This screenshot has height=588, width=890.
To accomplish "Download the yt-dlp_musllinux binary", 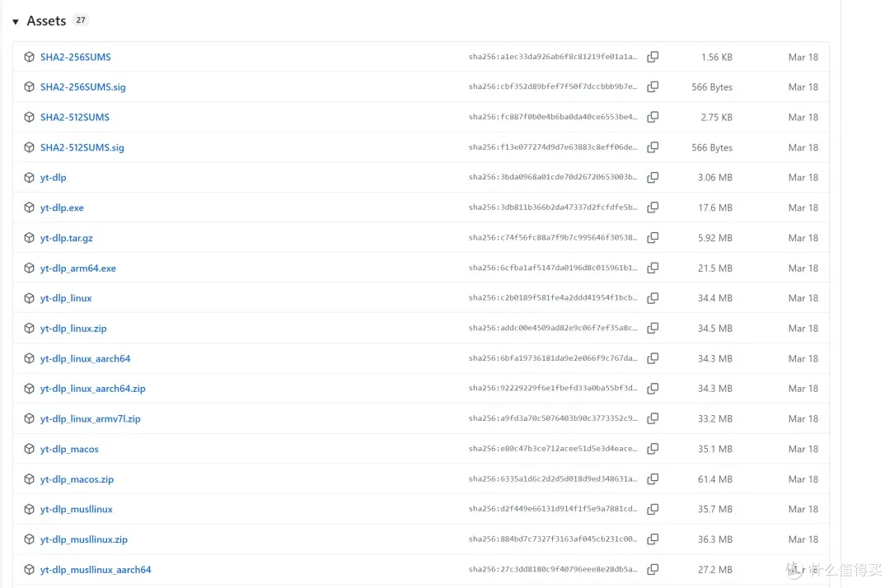I will [x=76, y=509].
